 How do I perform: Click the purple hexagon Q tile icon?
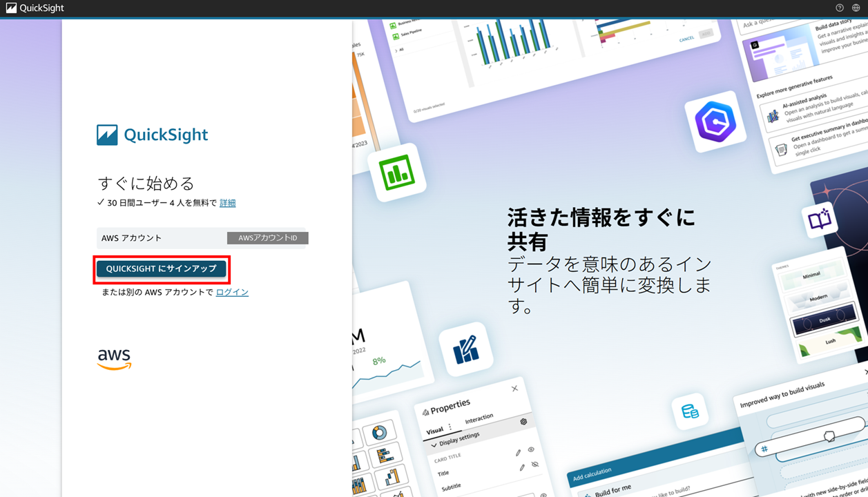click(715, 122)
